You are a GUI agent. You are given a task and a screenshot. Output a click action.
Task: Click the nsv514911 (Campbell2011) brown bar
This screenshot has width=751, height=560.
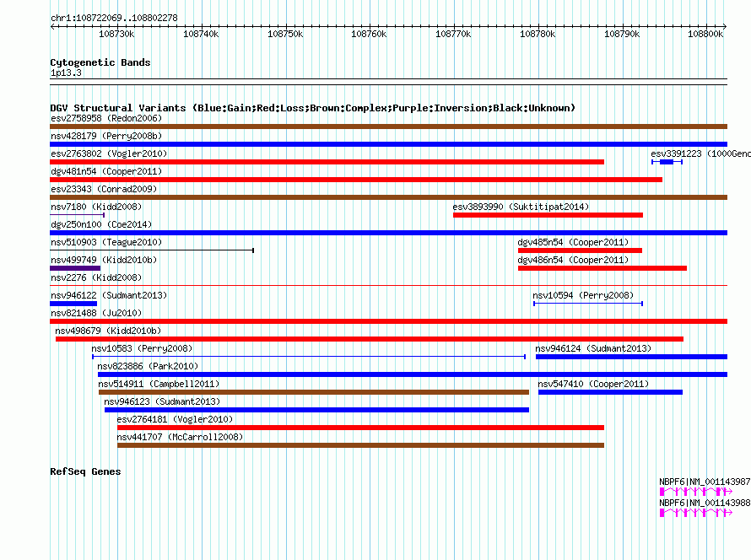click(314, 392)
